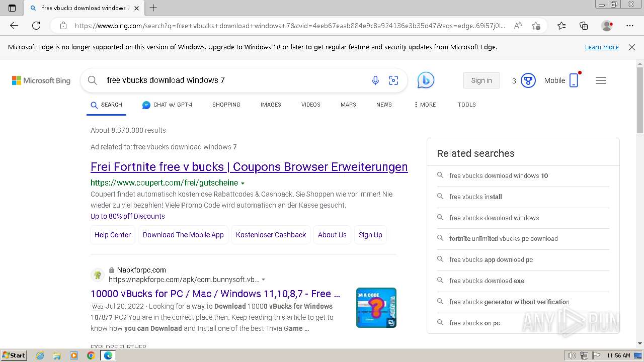The width and height of the screenshot is (644, 362).
Task: Open the browser profile avatar
Action: (607, 26)
